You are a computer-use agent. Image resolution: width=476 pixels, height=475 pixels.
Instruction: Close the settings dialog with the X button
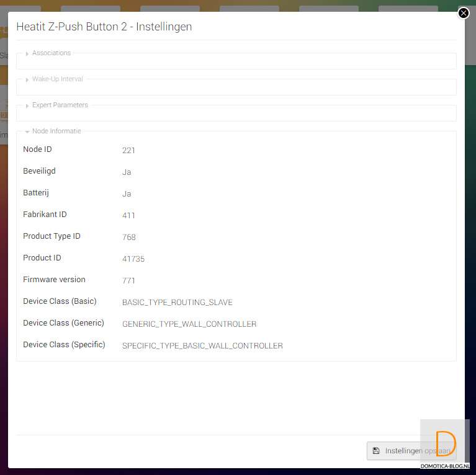click(463, 13)
